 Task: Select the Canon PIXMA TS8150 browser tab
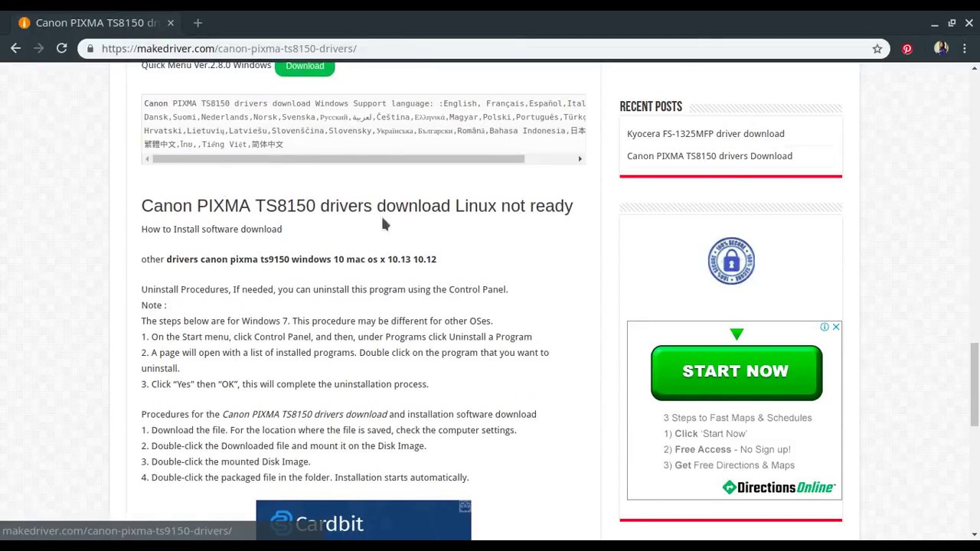(96, 23)
